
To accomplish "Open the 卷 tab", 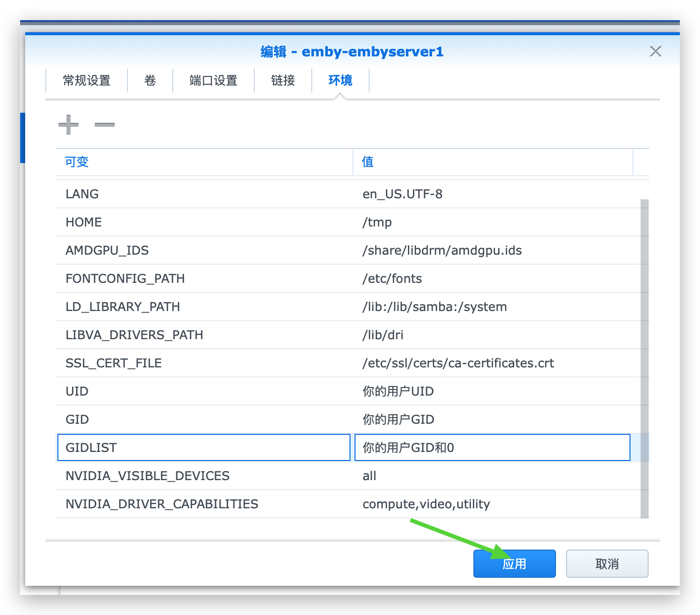I will click(150, 81).
